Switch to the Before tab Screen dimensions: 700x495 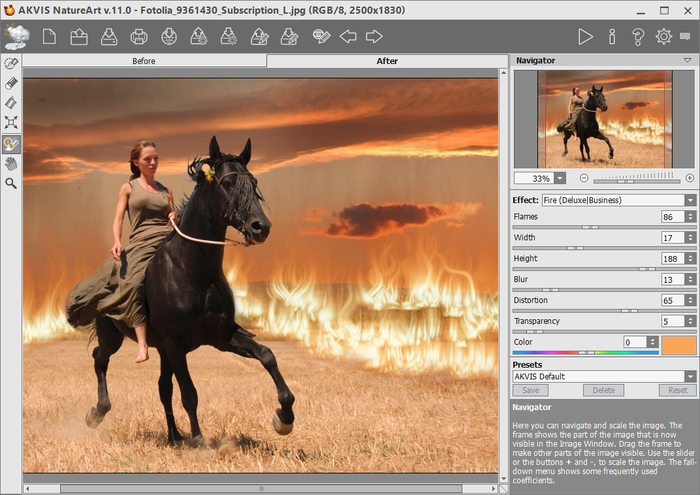(x=144, y=61)
